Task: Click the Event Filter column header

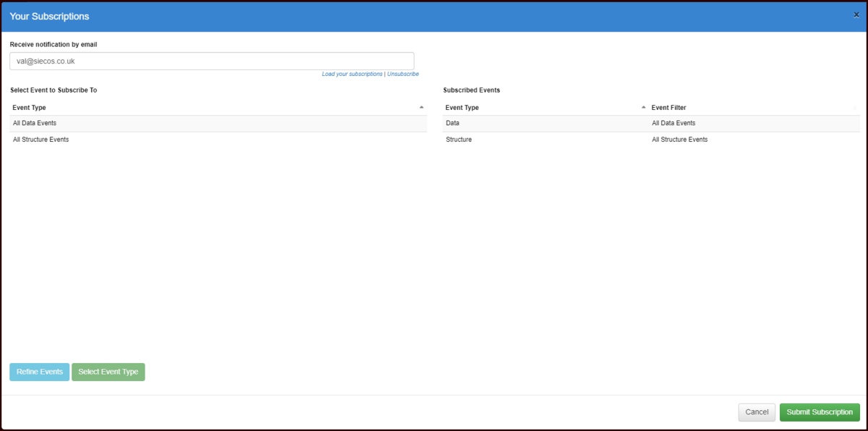Action: click(x=666, y=107)
